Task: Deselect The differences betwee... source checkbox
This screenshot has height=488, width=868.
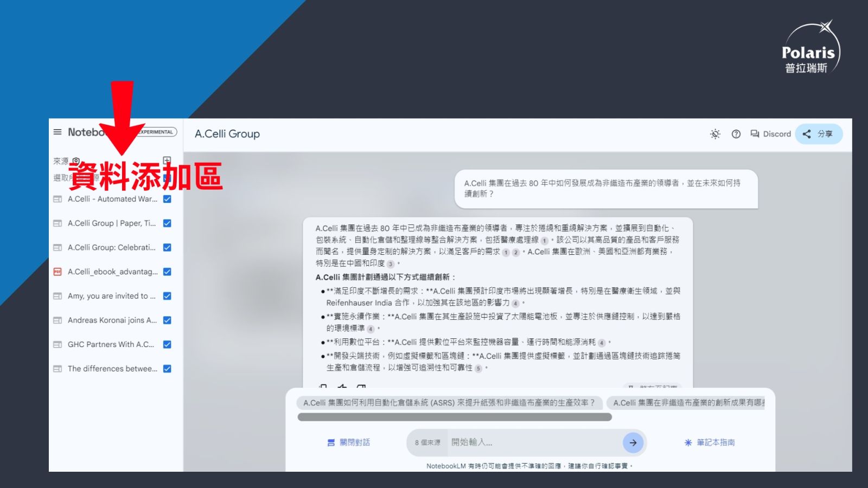Action: tap(167, 369)
